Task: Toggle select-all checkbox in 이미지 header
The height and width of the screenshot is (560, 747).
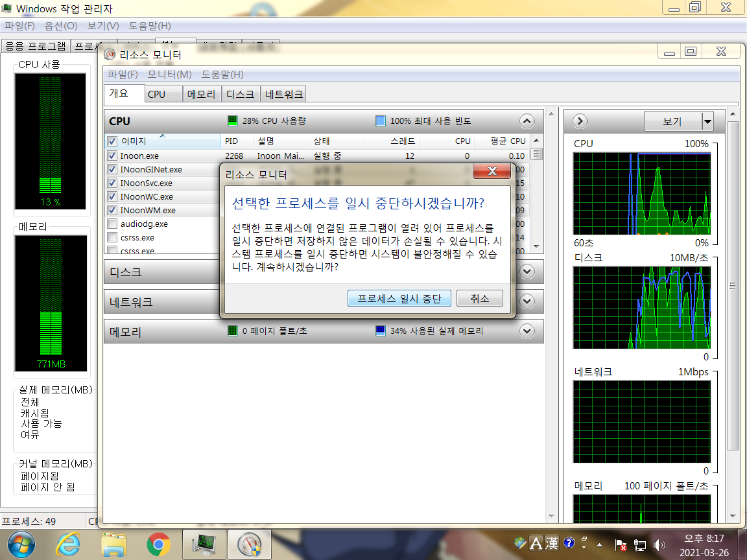Action: [112, 141]
